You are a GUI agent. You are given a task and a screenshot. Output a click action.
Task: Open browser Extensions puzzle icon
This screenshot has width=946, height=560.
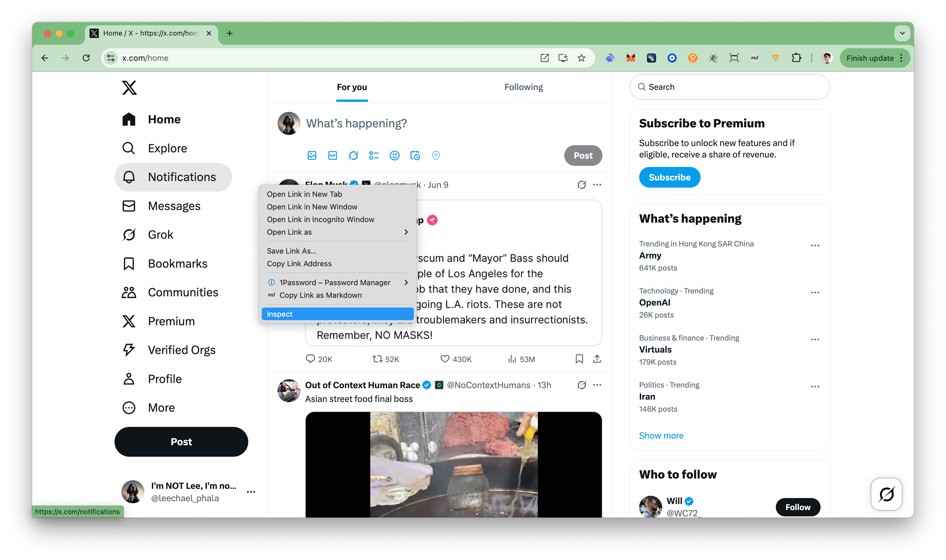pyautogui.click(x=796, y=58)
